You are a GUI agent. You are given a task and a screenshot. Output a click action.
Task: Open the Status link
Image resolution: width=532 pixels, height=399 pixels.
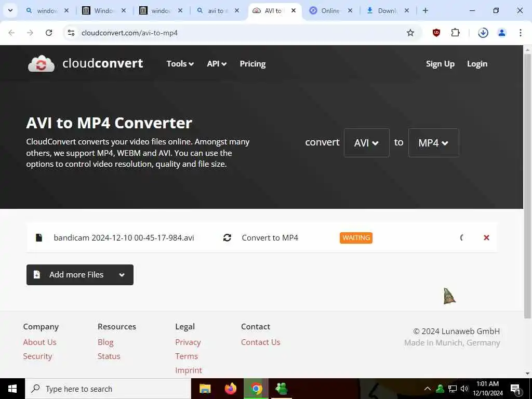coord(109,356)
